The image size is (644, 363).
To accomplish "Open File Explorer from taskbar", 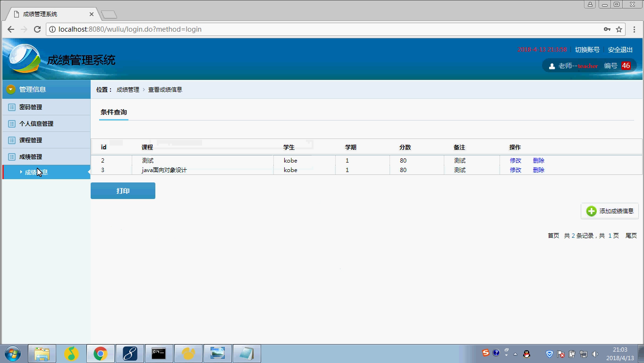I will (42, 354).
